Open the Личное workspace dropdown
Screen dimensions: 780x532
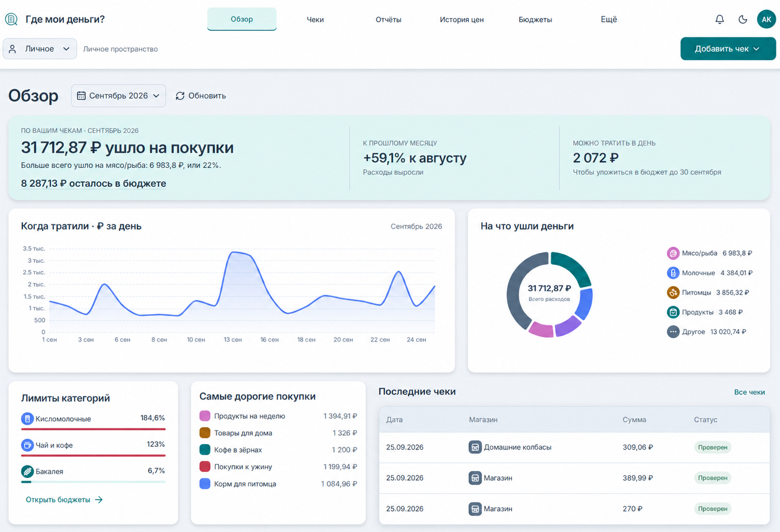coord(40,49)
